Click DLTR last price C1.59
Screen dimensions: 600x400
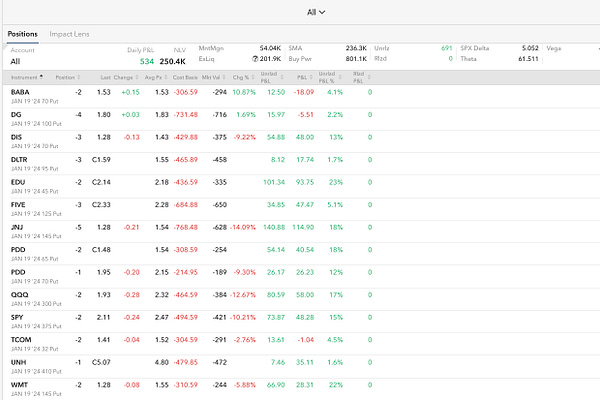coord(101,160)
